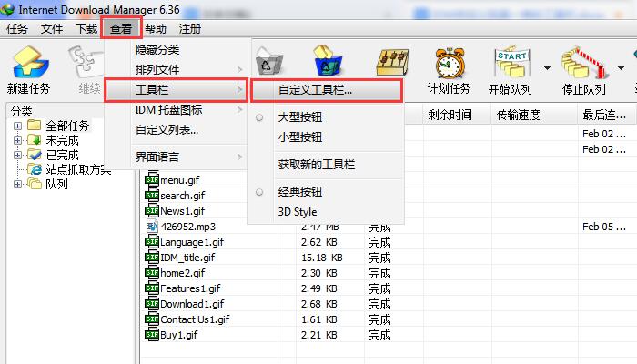637x364 pixels.
Task: Click the 剩余时间 column header
Action: coord(450,115)
